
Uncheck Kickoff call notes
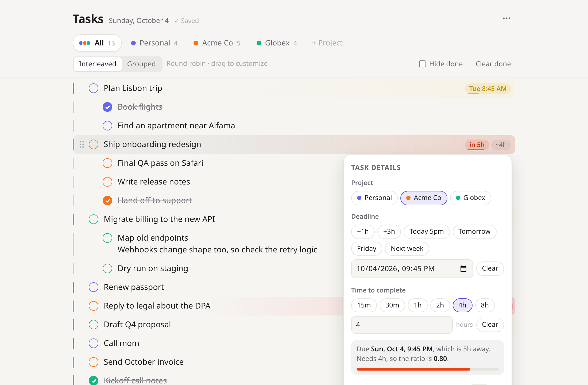tap(94, 380)
